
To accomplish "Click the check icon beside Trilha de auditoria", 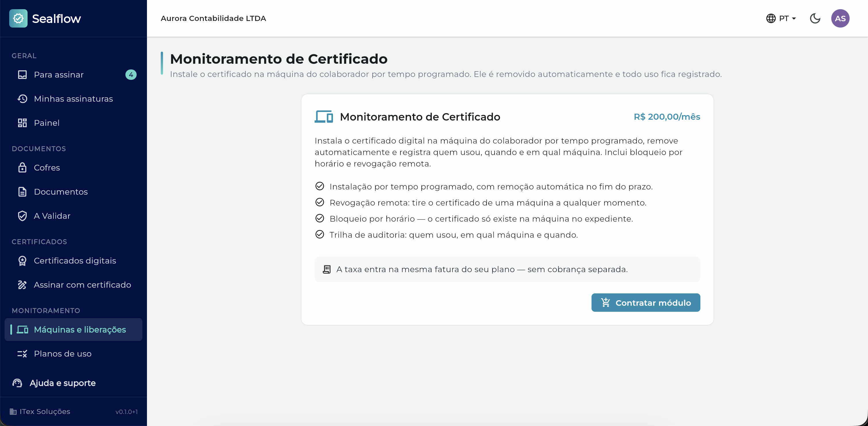I will [319, 234].
